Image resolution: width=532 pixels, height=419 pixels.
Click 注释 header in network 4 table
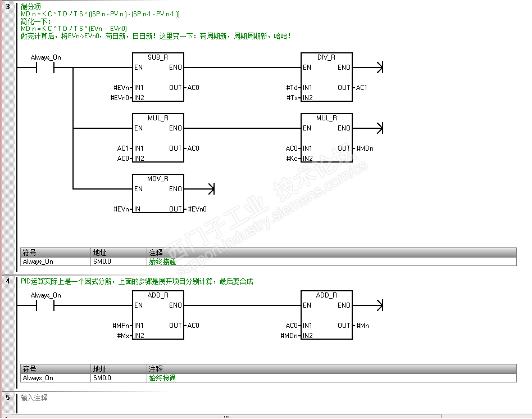332,369
